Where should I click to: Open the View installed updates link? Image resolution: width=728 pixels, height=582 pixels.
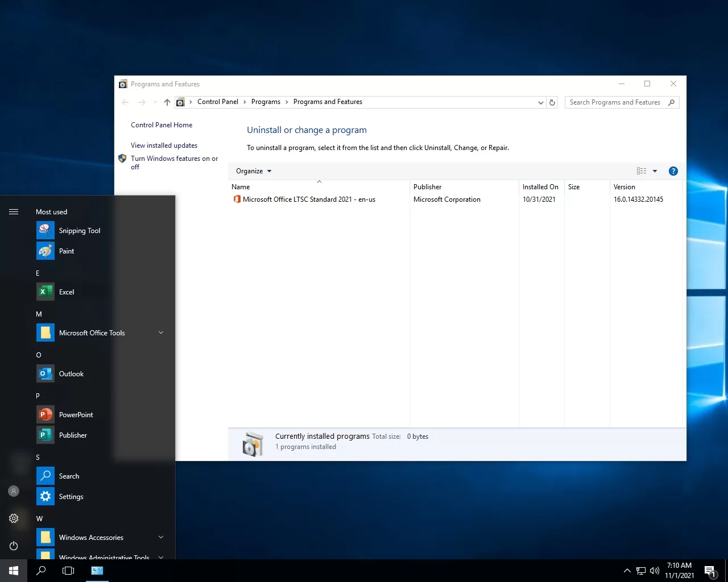[164, 145]
